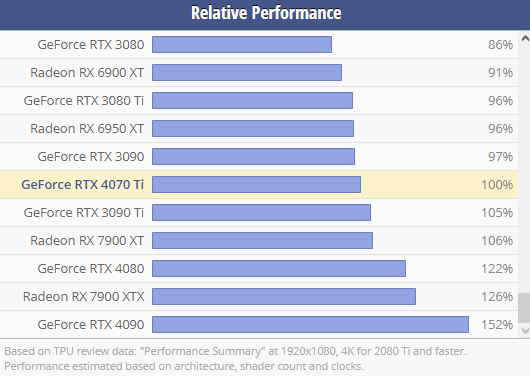530x376 pixels.
Task: Click the vertical scrollbar thumb
Action: pyautogui.click(x=524, y=308)
